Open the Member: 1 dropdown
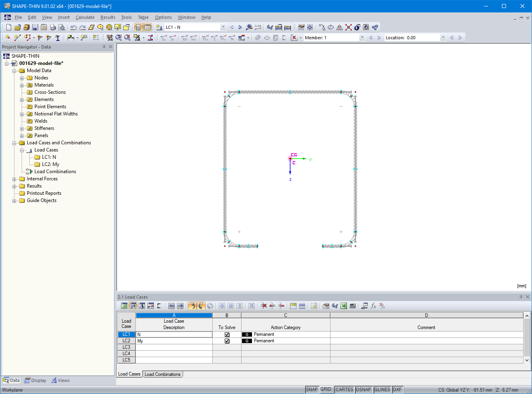The height and width of the screenshot is (394, 532). click(x=362, y=38)
